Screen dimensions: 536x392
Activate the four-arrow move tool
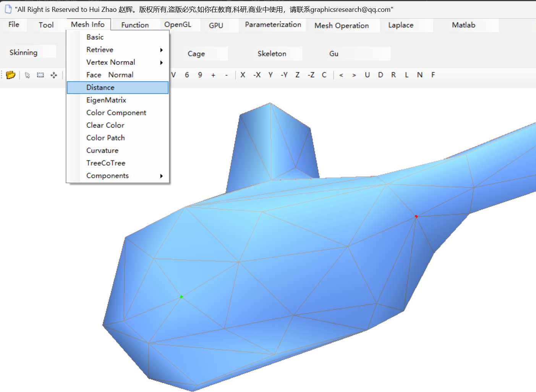54,75
